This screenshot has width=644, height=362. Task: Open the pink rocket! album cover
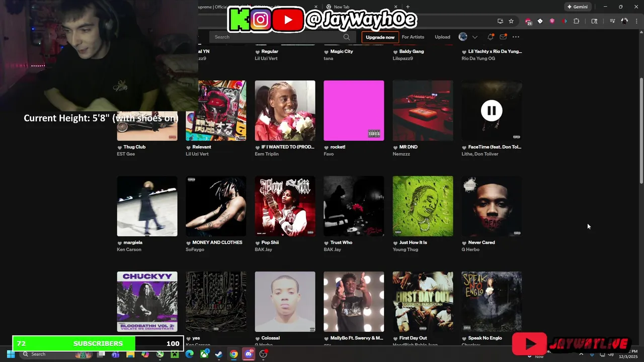pyautogui.click(x=354, y=111)
